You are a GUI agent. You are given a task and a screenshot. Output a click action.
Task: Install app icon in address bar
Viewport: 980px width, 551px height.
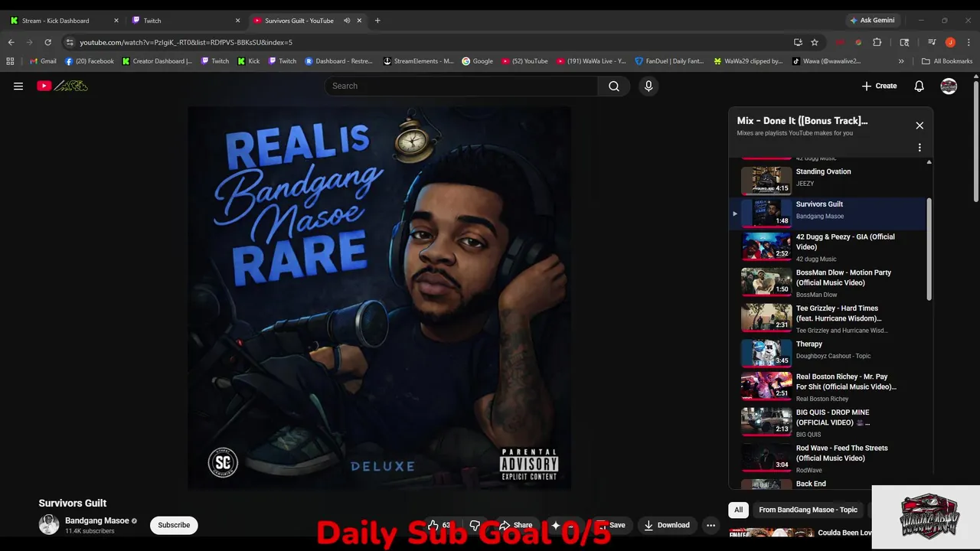(x=798, y=42)
